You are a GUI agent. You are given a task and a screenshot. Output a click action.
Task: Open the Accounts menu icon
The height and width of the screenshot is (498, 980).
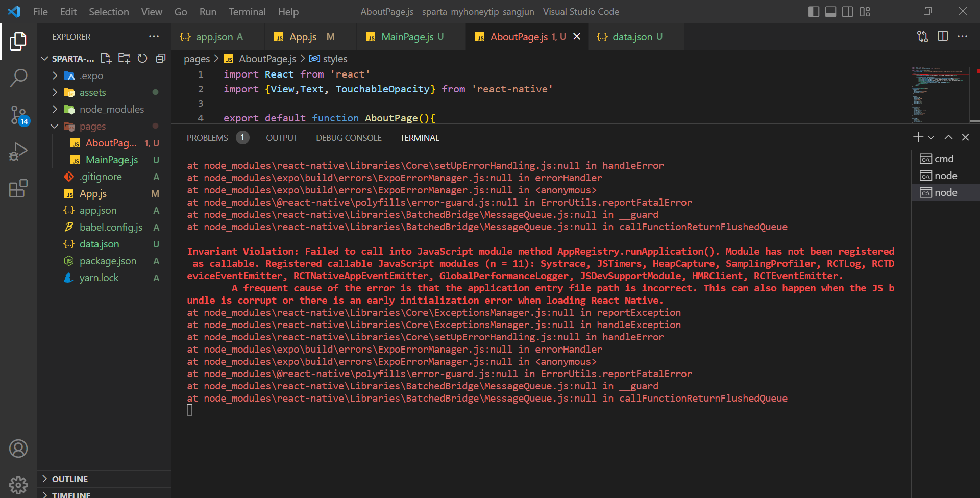coord(18,449)
